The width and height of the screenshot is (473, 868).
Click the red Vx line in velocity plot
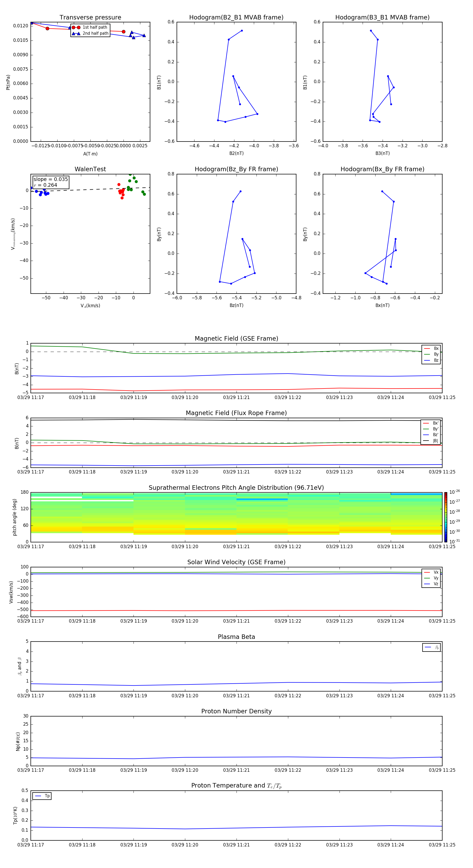236,610
